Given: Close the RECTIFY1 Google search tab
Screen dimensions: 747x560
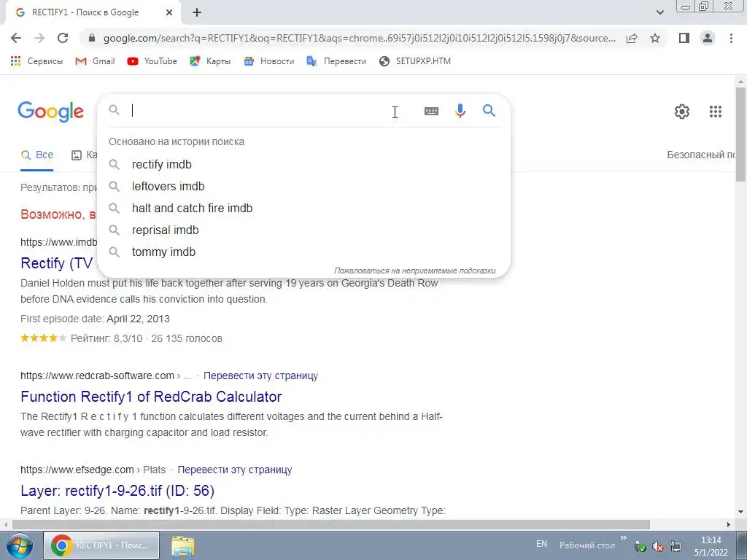Looking at the screenshot, I should pos(169,12).
